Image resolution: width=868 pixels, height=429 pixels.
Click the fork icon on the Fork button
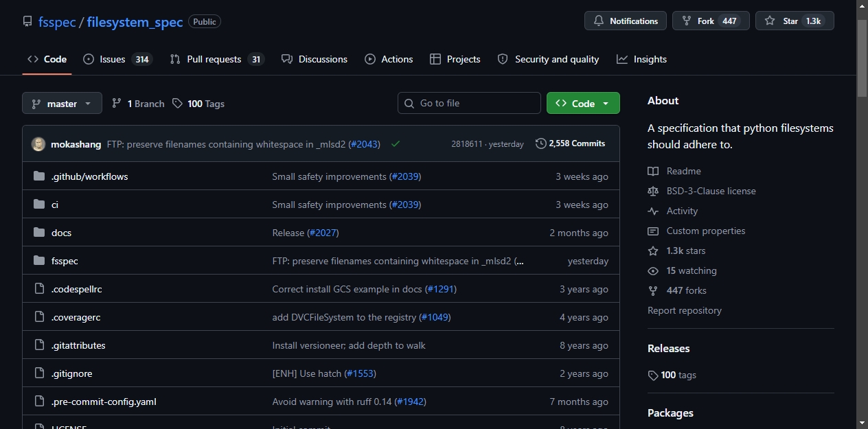pos(687,21)
